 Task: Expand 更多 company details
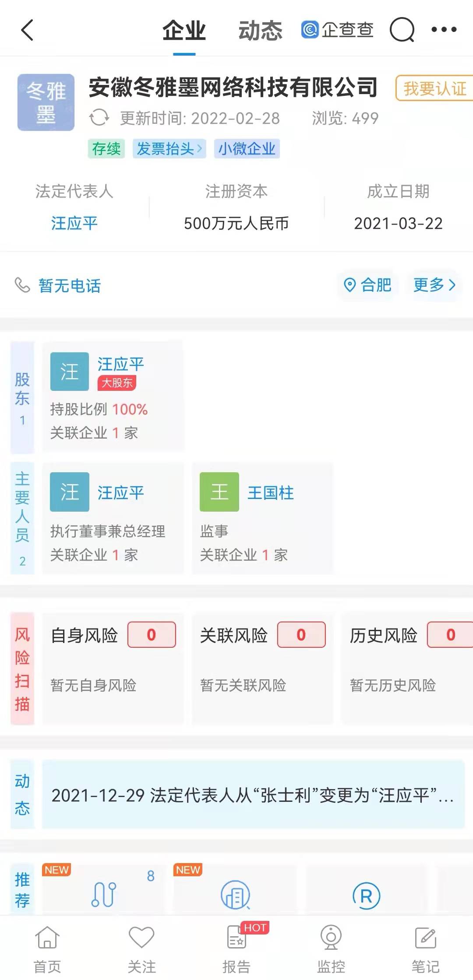[434, 285]
